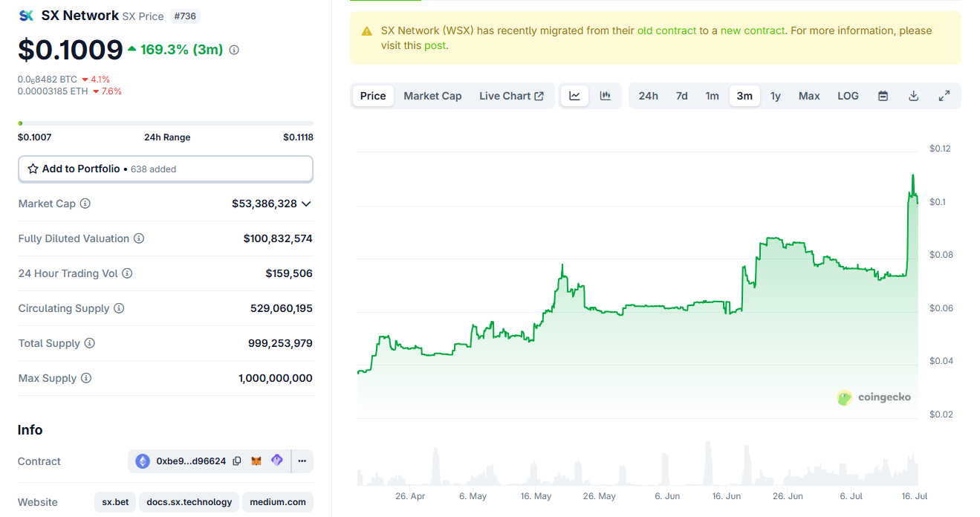Show Fully Diluted Valuation info tooltip
980x517 pixels.
pyautogui.click(x=139, y=238)
